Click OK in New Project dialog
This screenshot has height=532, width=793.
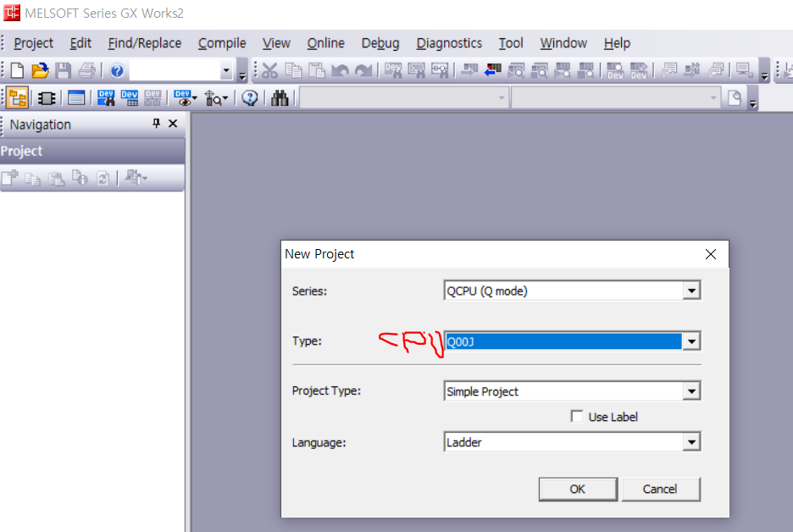[578, 489]
